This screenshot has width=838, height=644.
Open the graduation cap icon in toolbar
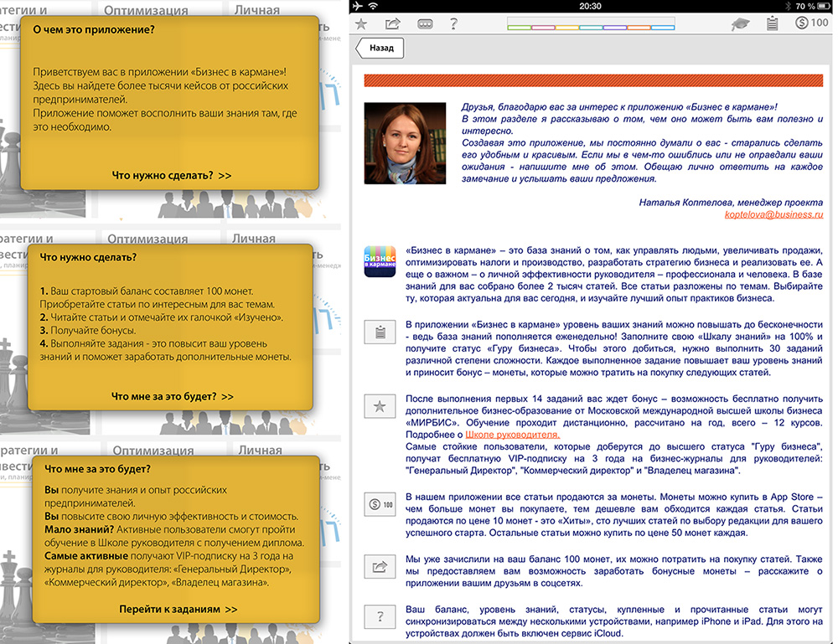coord(740,23)
